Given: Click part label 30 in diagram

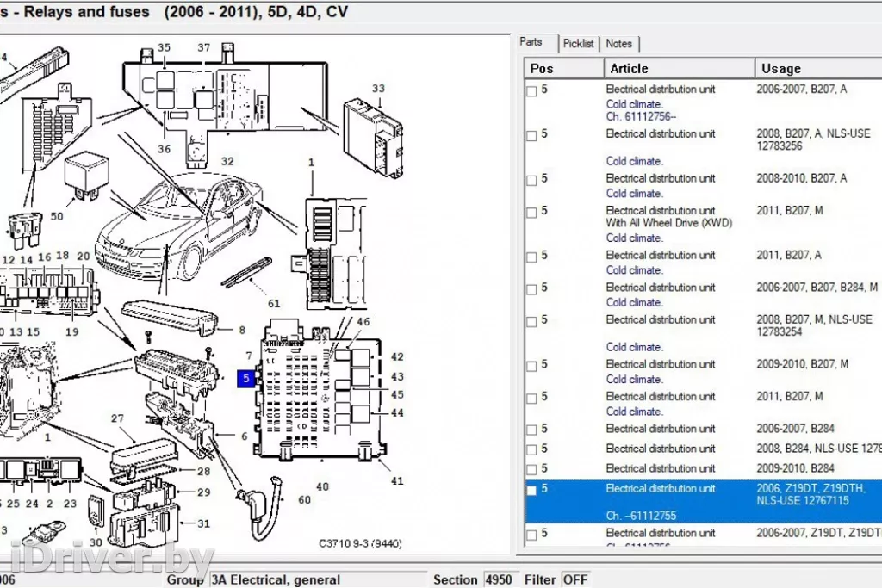Looking at the screenshot, I should point(96,542).
